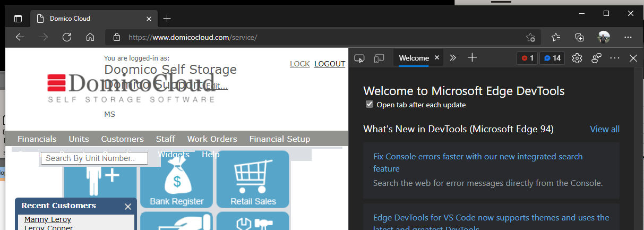The width and height of the screenshot is (644, 230).
Task: Go to the browser home page
Action: click(90, 37)
